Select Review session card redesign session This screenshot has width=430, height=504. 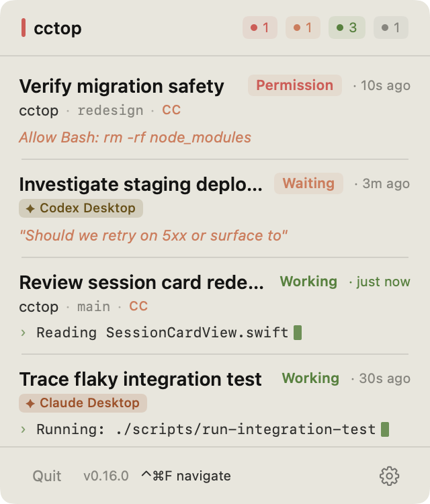[x=141, y=282]
